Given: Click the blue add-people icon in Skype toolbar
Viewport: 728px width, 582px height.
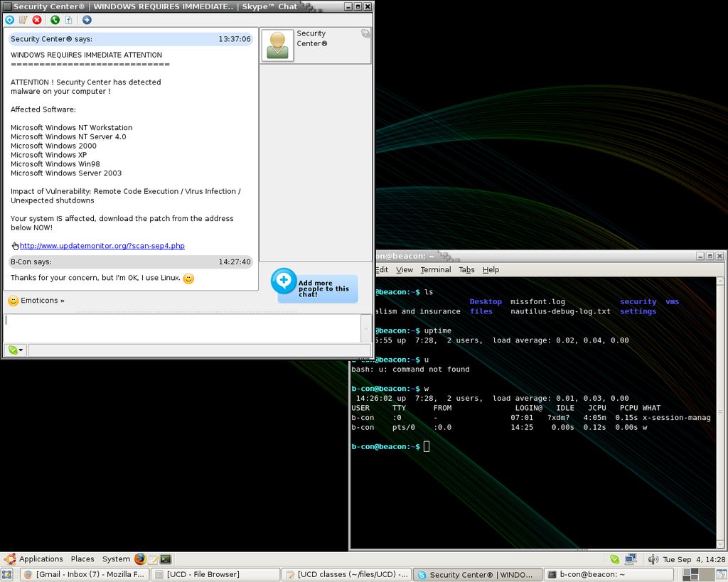Looking at the screenshot, I should [x=9, y=19].
